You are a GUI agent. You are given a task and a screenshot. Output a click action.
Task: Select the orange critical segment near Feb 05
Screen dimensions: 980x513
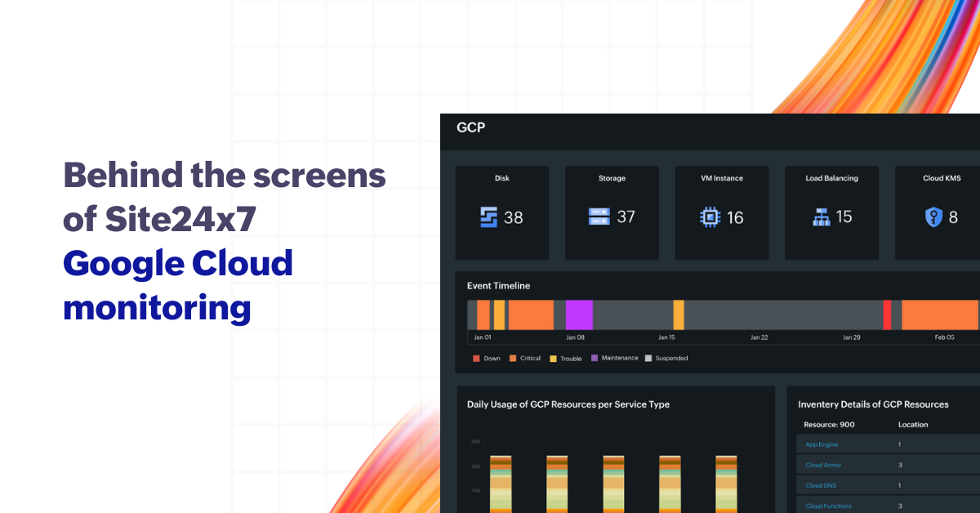tap(940, 314)
